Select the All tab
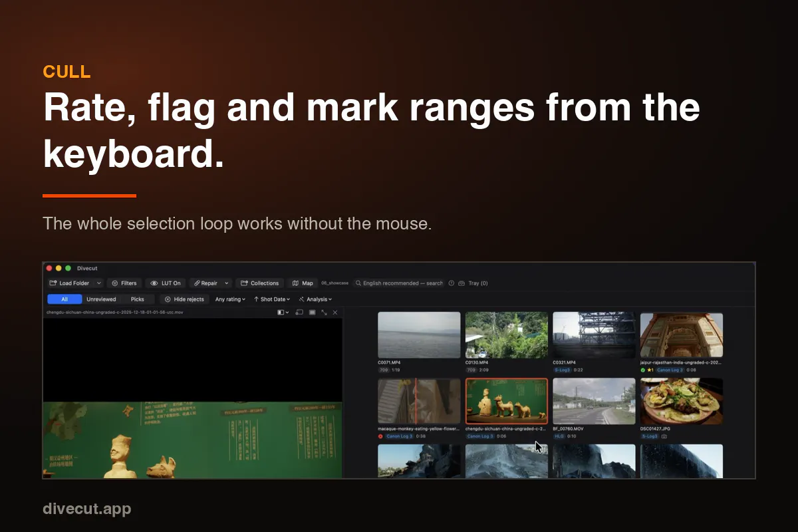Image resolution: width=798 pixels, height=532 pixels. pos(65,299)
